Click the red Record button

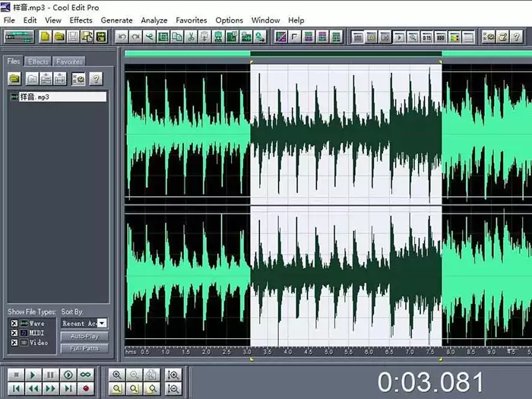86,388
